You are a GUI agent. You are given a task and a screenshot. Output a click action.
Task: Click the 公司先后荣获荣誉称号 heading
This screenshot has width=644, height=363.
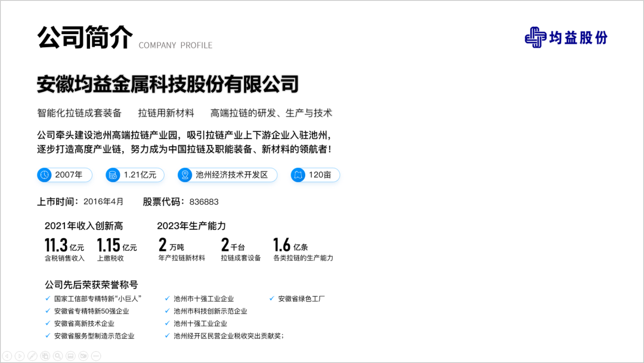[91, 284]
